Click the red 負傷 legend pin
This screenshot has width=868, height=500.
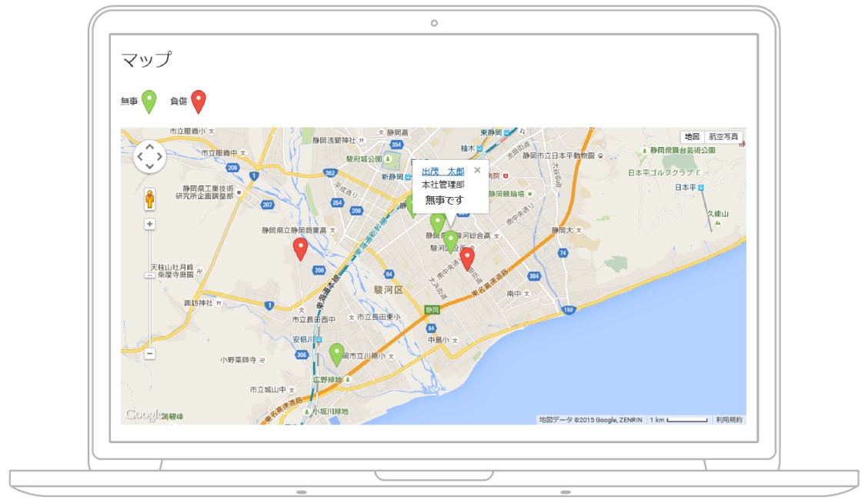(199, 102)
